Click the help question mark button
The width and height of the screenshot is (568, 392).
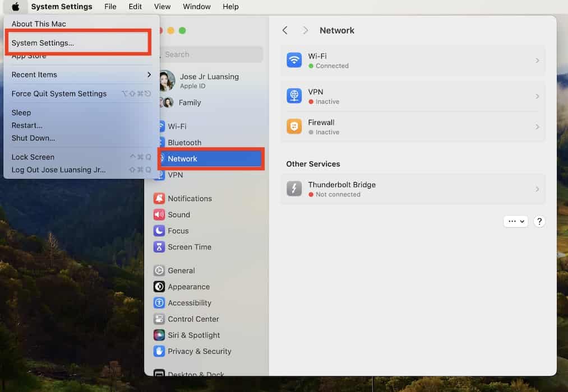[539, 221]
